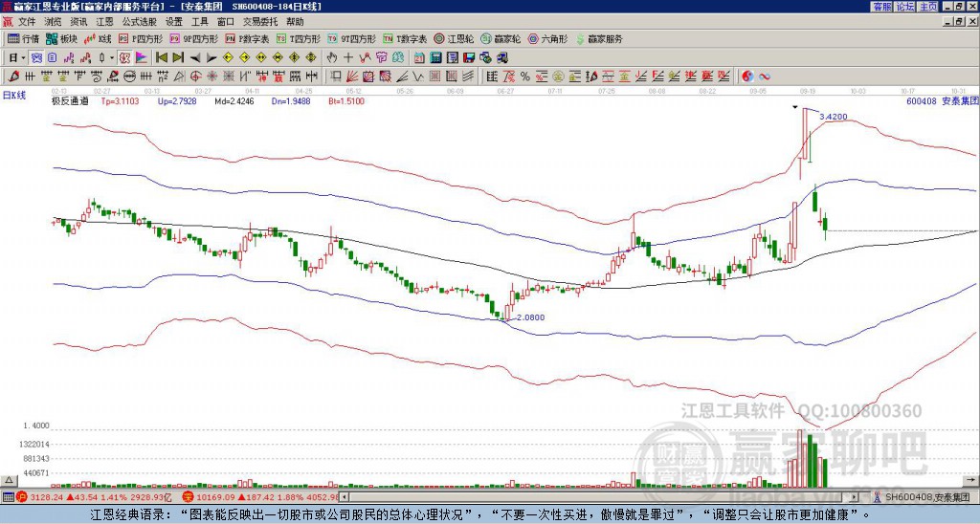Click the yin-yang tai chi icon
The height and width of the screenshot is (524, 980).
click(x=747, y=76)
